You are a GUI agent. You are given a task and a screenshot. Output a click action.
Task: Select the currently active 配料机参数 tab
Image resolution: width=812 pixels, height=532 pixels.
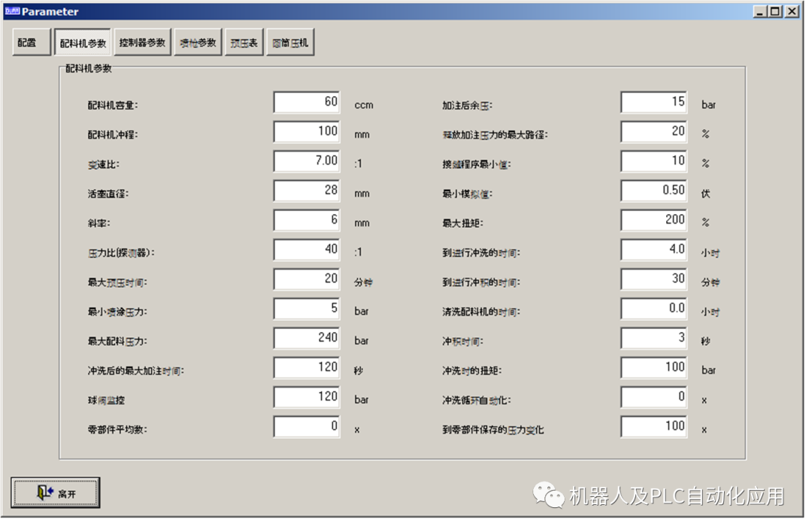[83, 42]
